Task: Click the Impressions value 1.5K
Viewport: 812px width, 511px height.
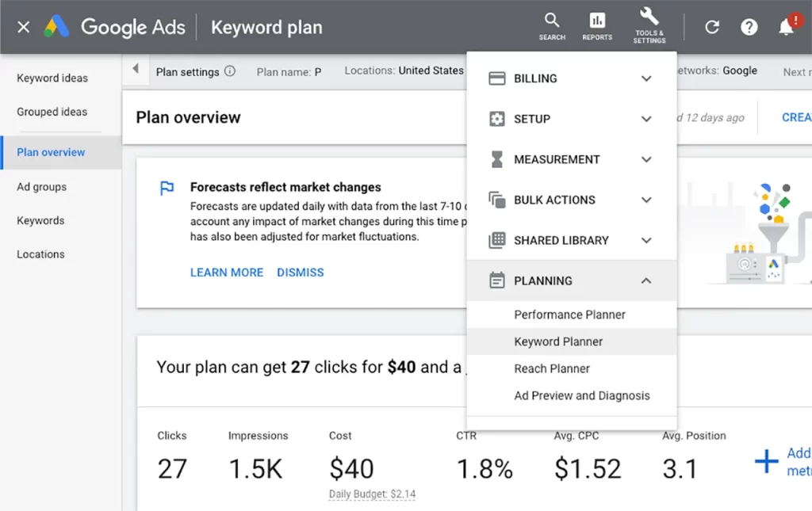Action: [256, 469]
